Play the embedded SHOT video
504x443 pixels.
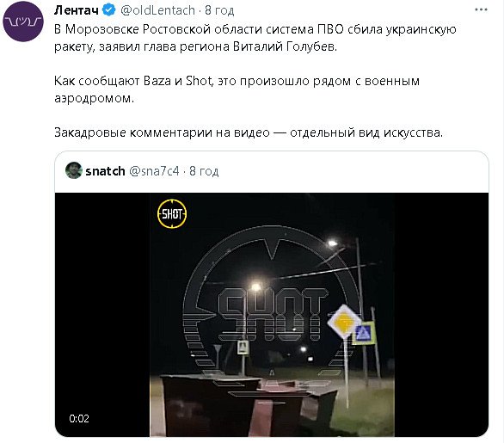[272, 315]
